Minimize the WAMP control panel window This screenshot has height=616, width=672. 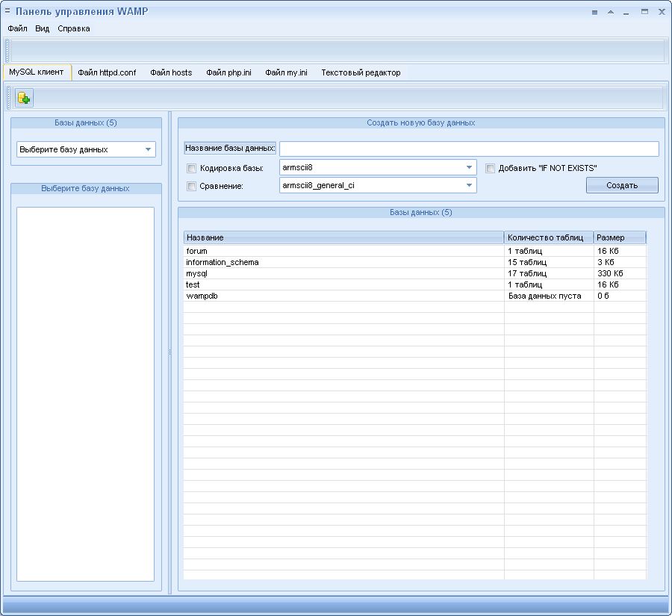626,13
